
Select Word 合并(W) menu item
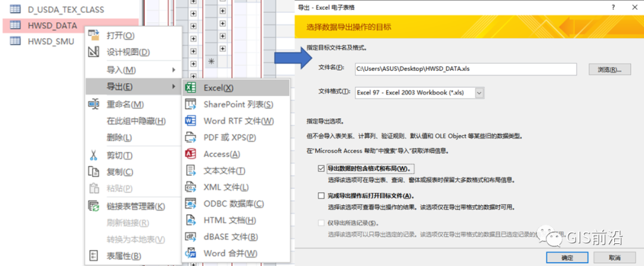(x=236, y=253)
